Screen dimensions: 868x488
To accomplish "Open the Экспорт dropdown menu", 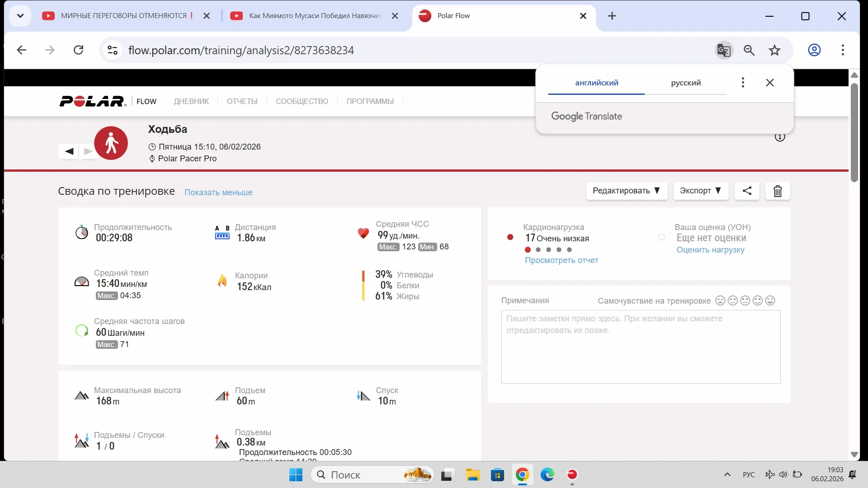I will 700,191.
